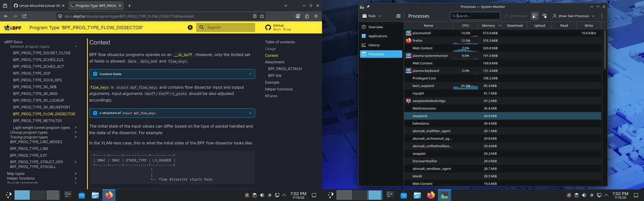Select the Processes sidebar page
644x201 pixels.
pos(381,54)
